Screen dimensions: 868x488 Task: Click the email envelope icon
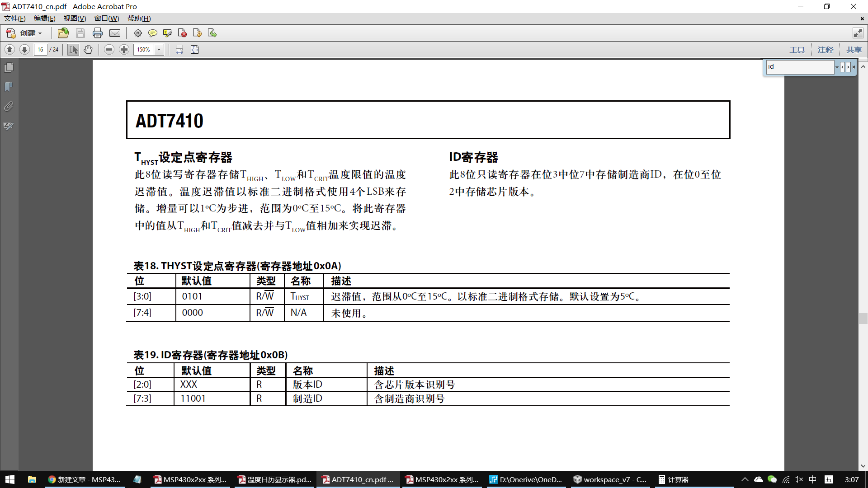coord(115,33)
